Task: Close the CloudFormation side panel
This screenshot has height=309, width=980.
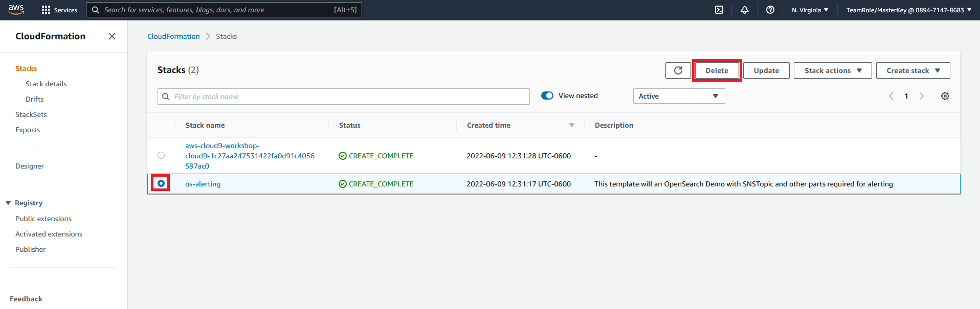Action: coord(112,36)
